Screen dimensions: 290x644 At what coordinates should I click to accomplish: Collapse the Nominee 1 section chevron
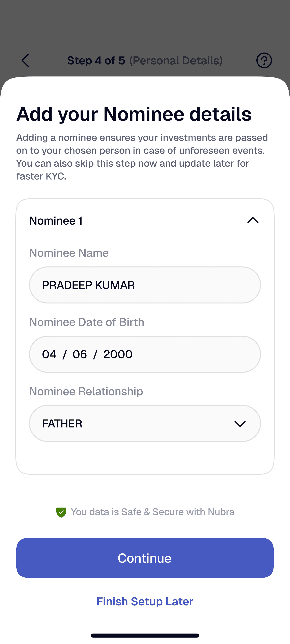pos(253,220)
